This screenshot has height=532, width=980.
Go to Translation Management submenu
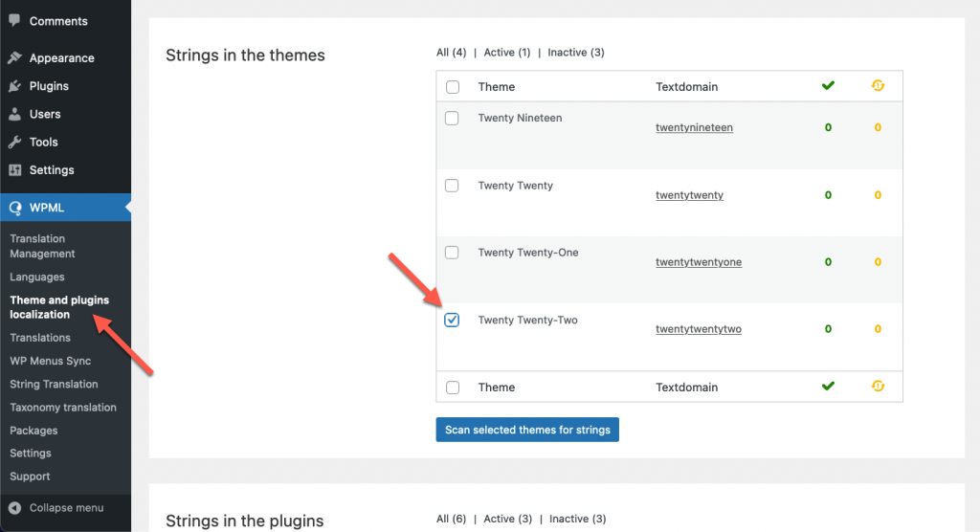(x=42, y=246)
